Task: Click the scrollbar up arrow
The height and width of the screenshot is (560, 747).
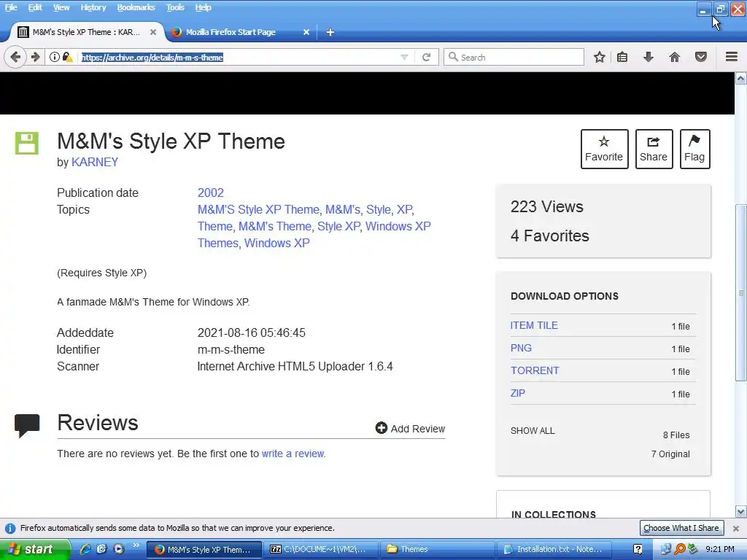Action: coord(741,78)
